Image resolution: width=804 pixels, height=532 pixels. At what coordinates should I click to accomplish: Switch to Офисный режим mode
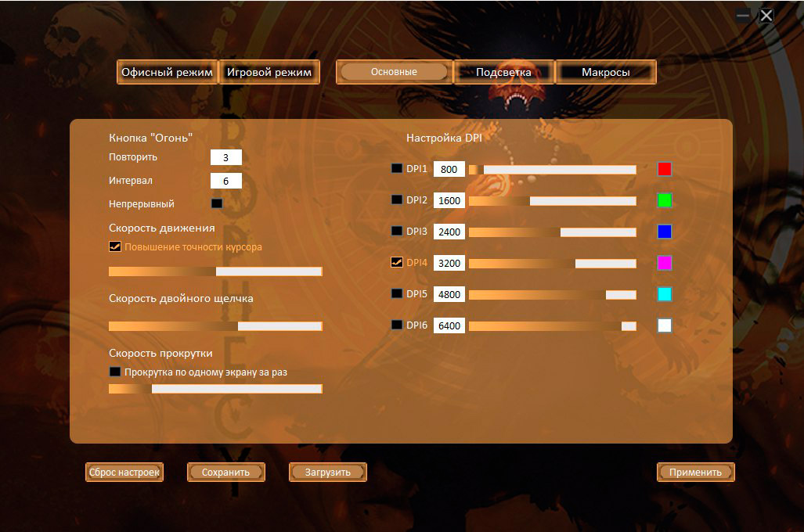point(167,72)
